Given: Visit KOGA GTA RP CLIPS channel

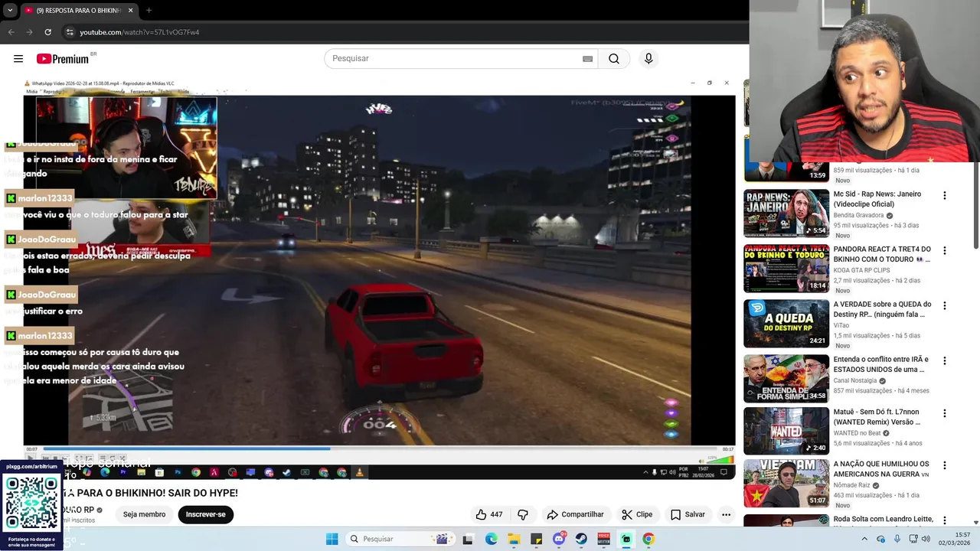Looking at the screenshot, I should (x=861, y=270).
